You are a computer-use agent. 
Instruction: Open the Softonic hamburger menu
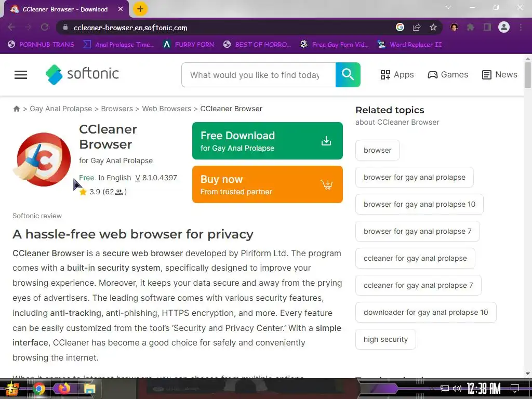pyautogui.click(x=21, y=75)
